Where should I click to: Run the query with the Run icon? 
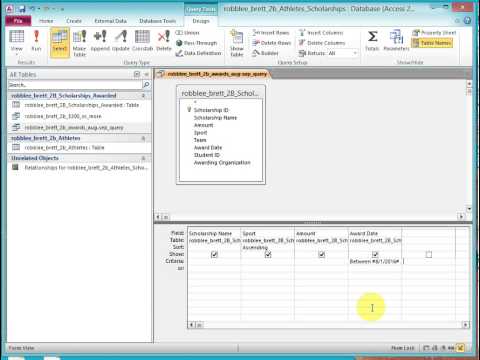[x=36, y=40]
